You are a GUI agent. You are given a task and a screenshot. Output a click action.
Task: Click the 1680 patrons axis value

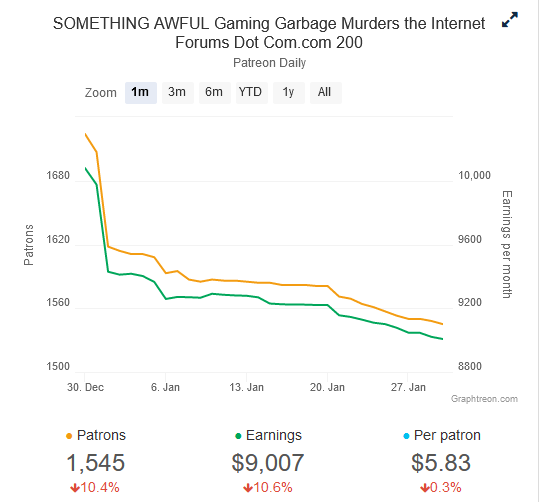pos(58,175)
